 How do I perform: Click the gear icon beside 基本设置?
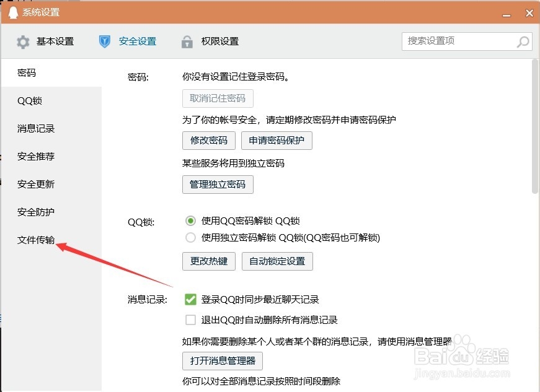tap(23, 41)
